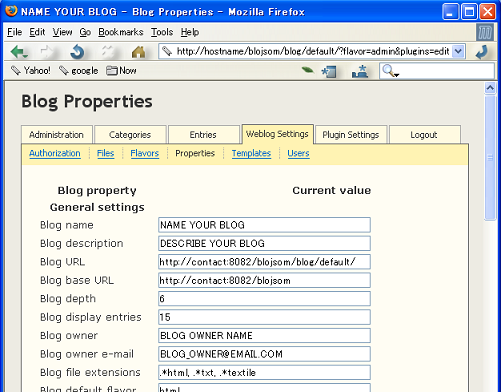
Task: Click the Blog name input field
Action: (264, 225)
